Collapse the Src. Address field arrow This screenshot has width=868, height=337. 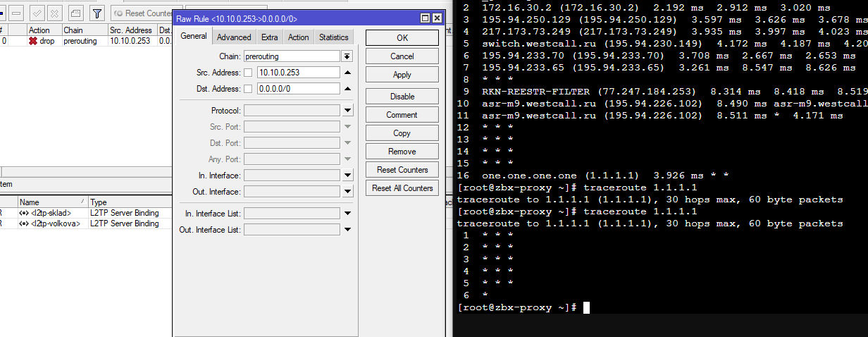tap(347, 73)
